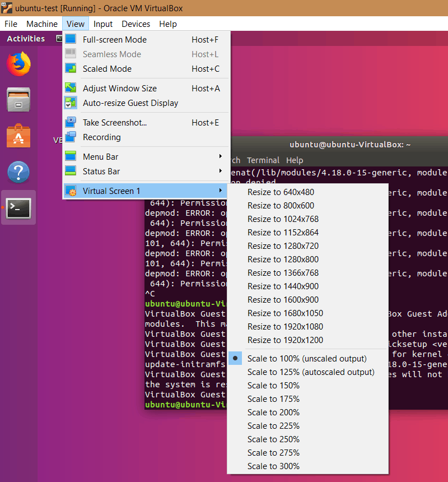
Task: Click the Activities button
Action: [25, 38]
